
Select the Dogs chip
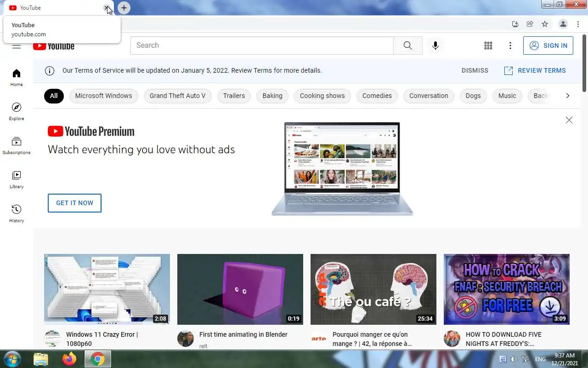(x=473, y=96)
